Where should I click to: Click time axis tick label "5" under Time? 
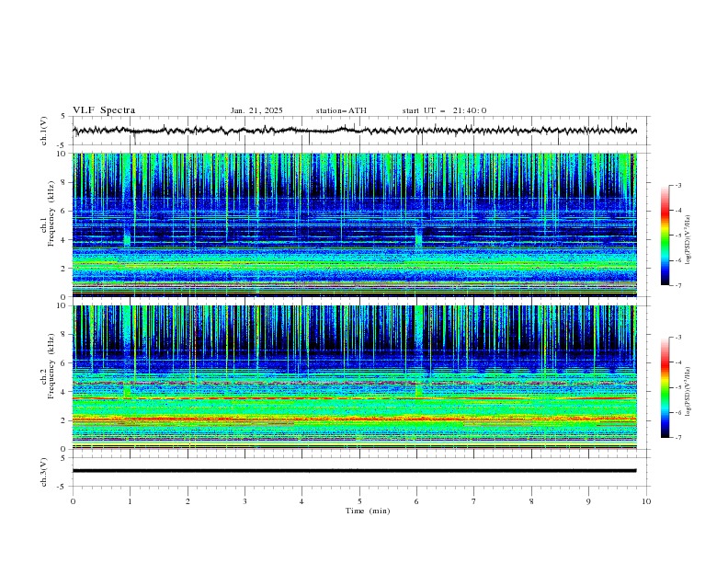[x=359, y=501]
